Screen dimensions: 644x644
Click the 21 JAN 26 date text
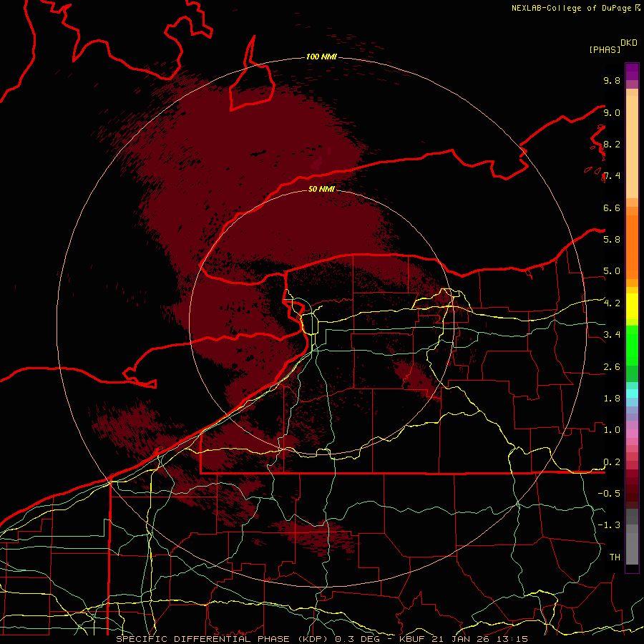460,639
